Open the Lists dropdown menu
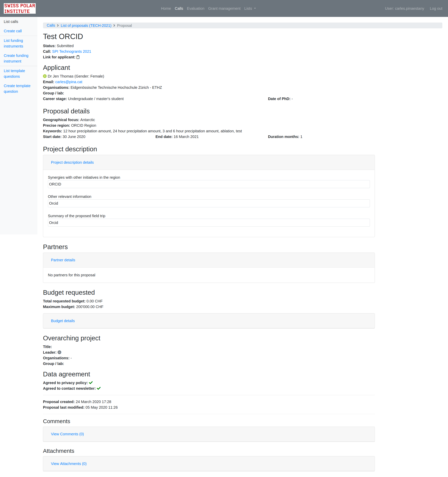 (x=250, y=8)
